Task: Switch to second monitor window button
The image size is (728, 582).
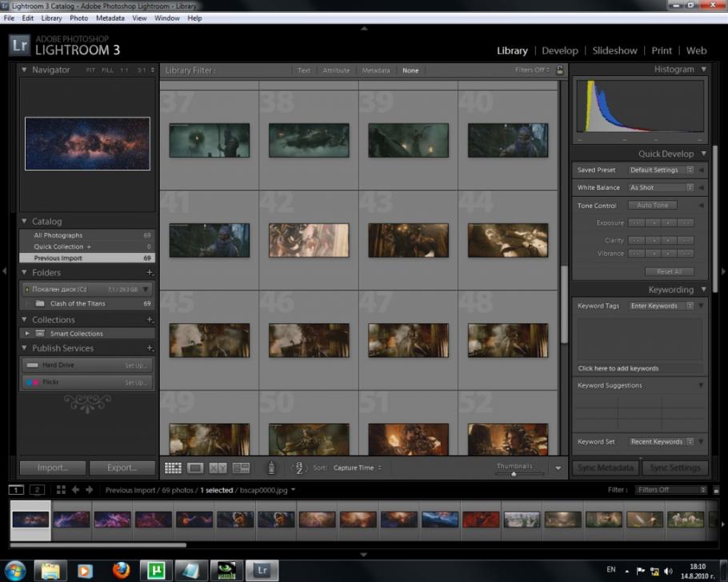Action: click(x=37, y=490)
